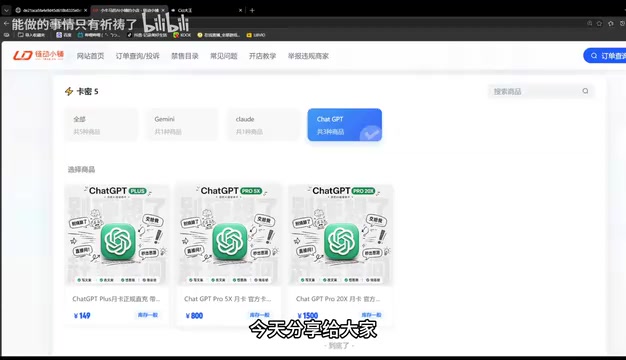Click 库存一般 tag on the ¥800 card
Screen dimensions: 626x360
260,315
